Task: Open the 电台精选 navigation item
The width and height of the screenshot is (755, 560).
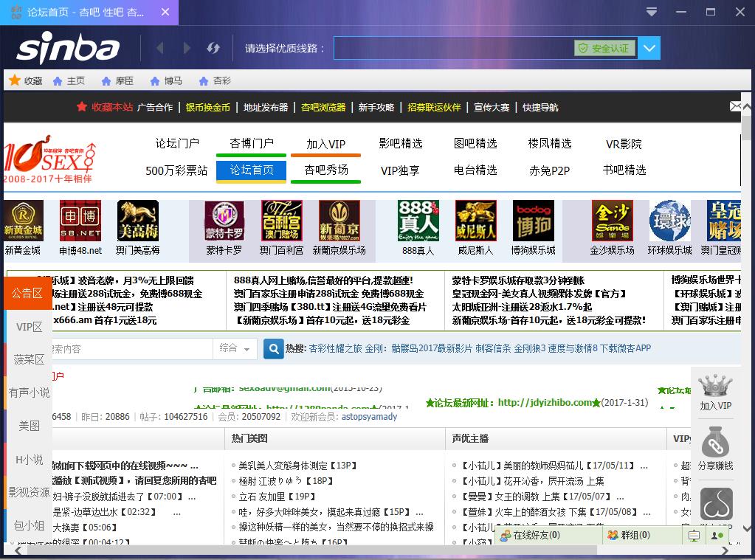Action: [x=475, y=170]
